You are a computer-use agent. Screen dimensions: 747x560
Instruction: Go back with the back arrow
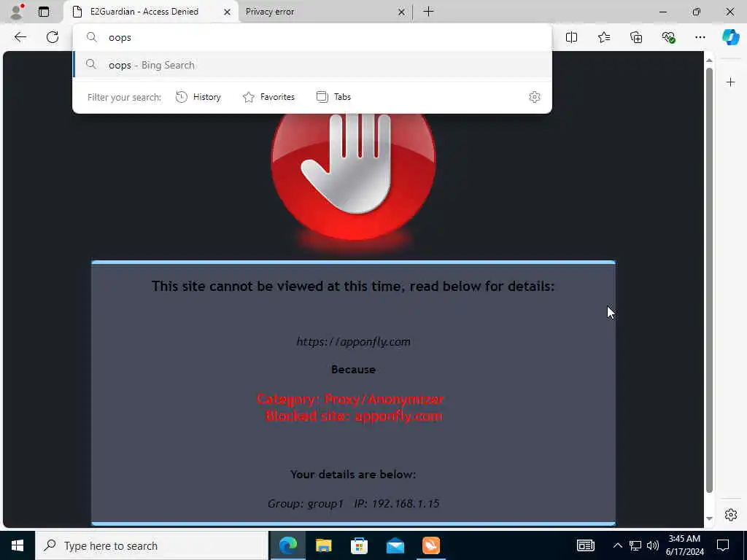[x=20, y=37]
